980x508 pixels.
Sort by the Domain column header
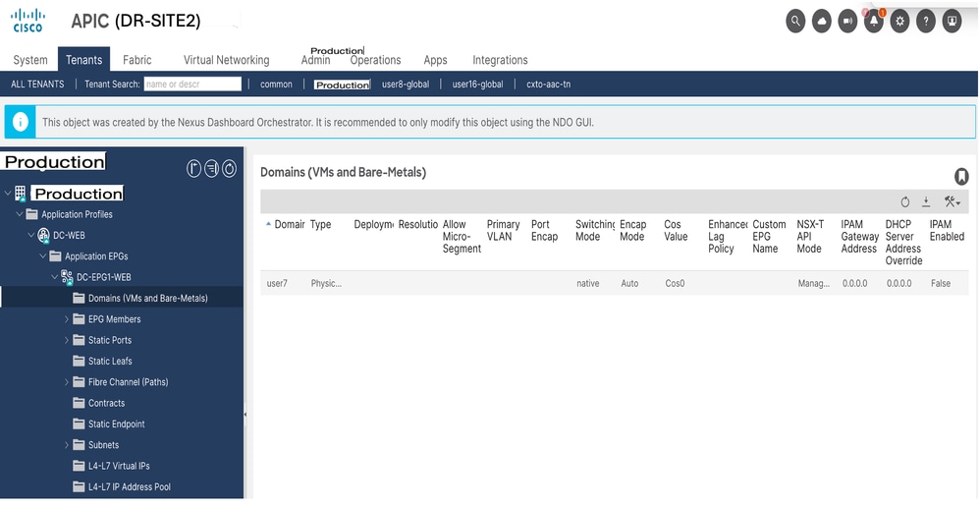[290, 225]
